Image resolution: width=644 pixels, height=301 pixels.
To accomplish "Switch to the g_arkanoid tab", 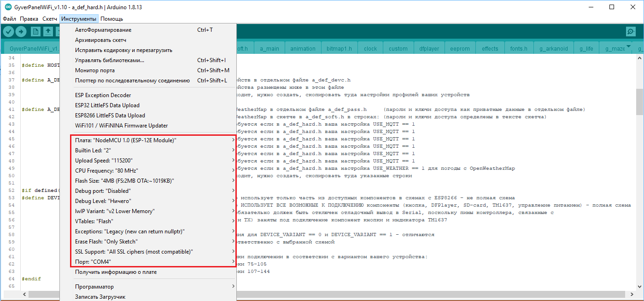I will pos(554,48).
